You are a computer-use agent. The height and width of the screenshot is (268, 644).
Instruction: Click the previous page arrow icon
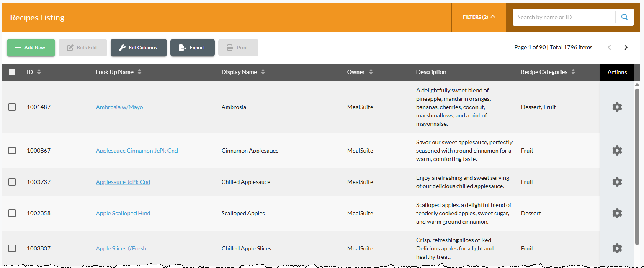[x=609, y=47]
